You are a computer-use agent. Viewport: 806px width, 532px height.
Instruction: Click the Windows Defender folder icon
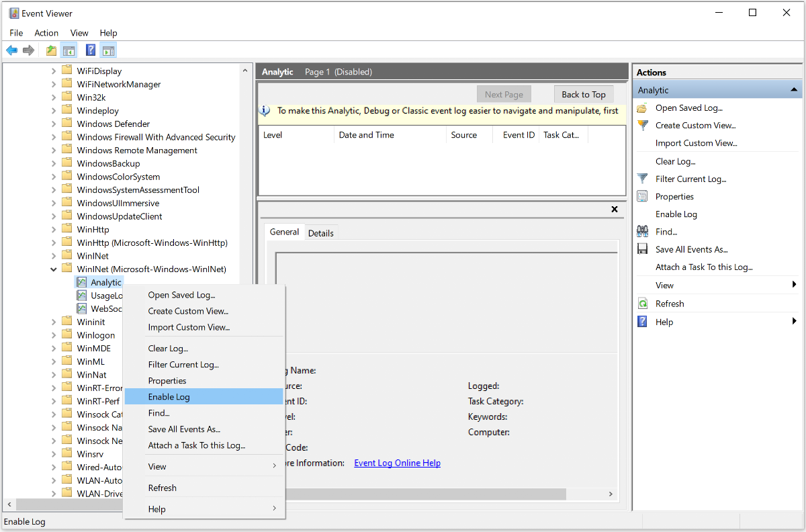pos(66,124)
